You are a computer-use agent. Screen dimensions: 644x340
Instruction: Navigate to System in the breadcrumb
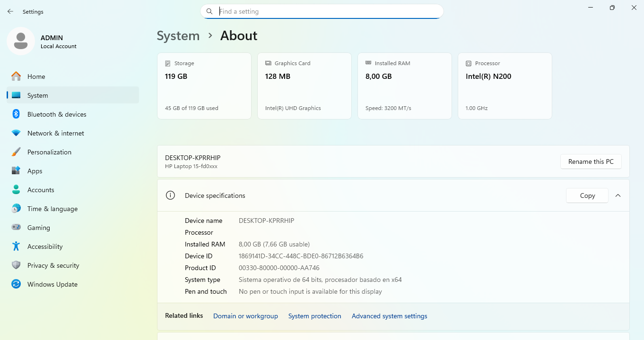coord(178,36)
